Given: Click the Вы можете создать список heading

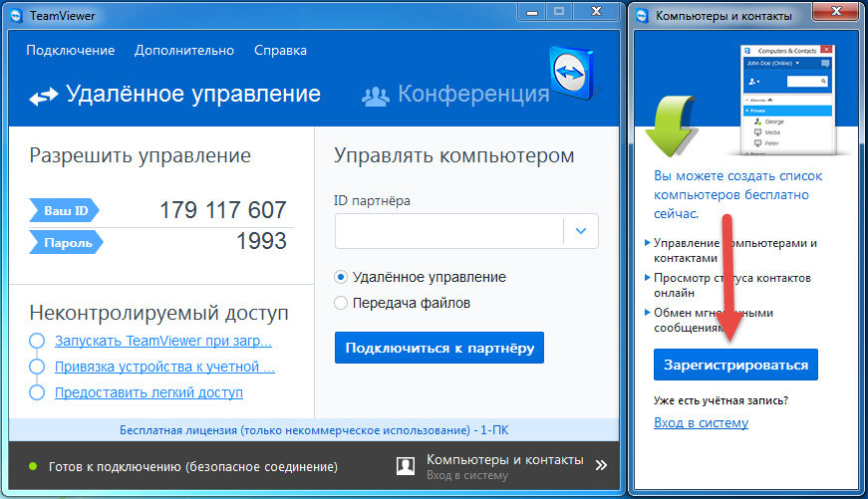Looking at the screenshot, I should pyautogui.click(x=737, y=195).
